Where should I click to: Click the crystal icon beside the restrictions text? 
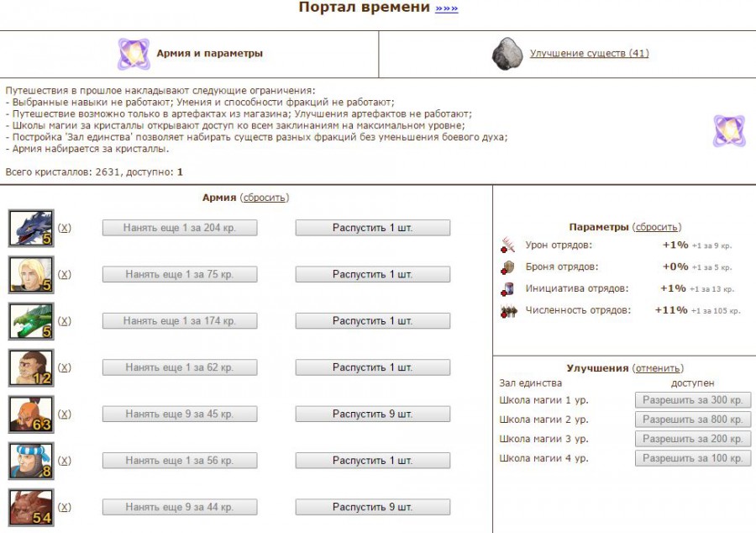click(729, 130)
